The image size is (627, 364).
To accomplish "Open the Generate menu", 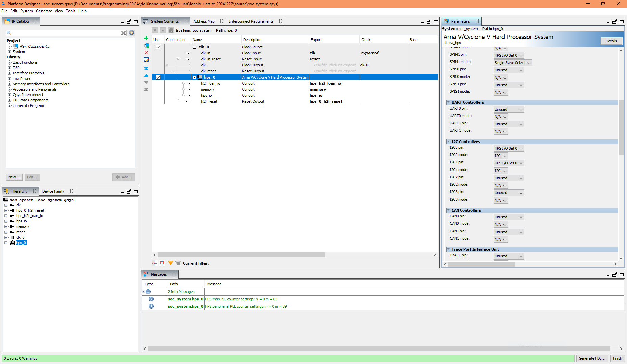I will tap(44, 11).
